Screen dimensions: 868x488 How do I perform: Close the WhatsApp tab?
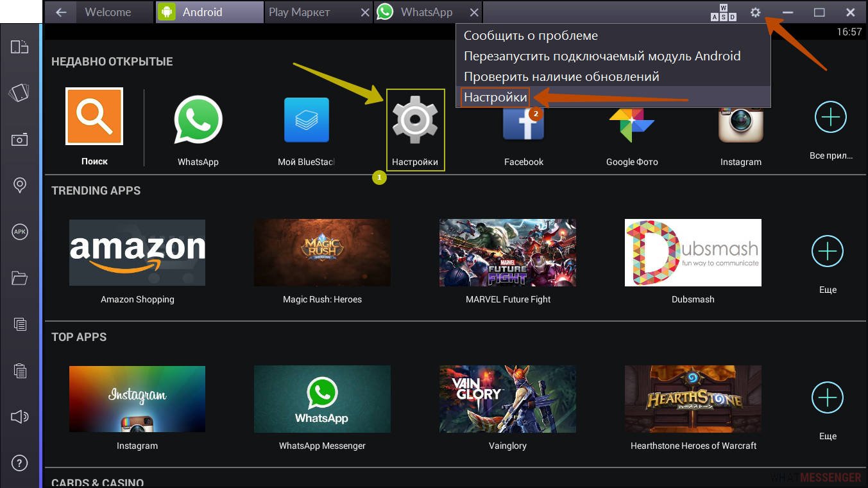[473, 12]
